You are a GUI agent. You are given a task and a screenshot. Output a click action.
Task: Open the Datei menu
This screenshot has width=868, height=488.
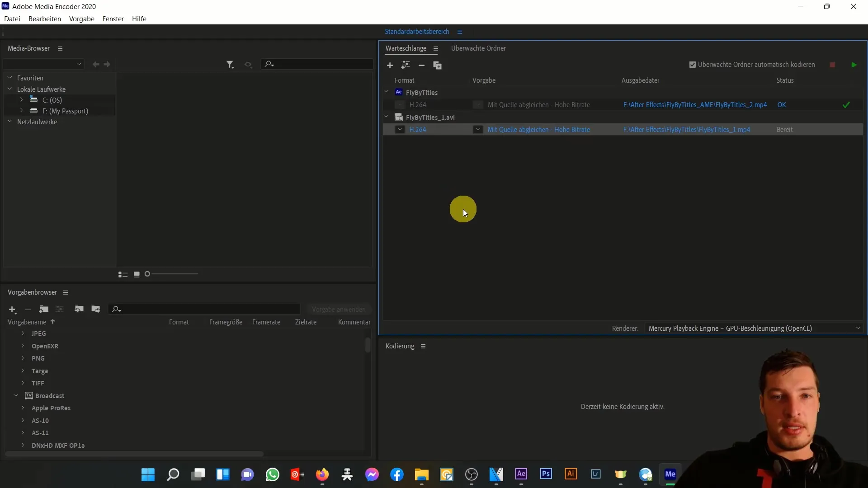tap(12, 19)
